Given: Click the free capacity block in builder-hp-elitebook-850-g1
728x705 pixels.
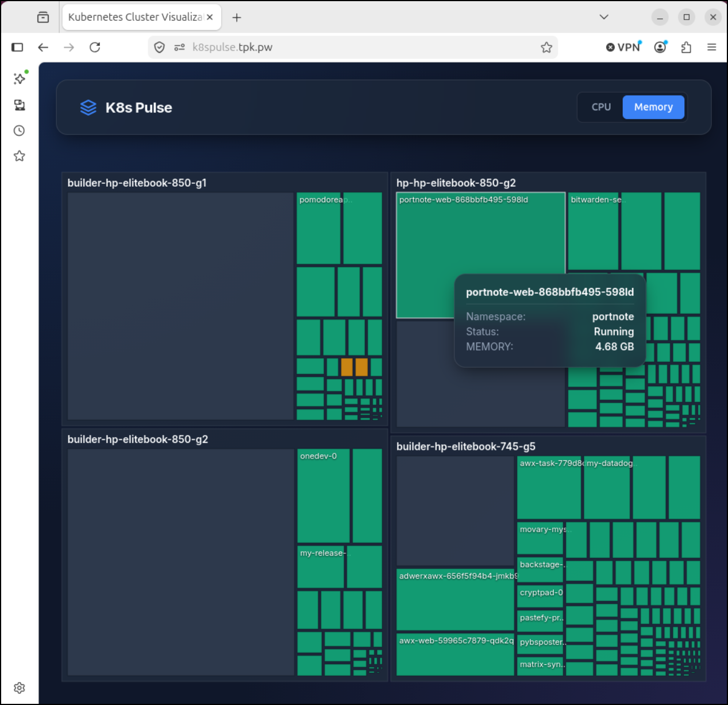Looking at the screenshot, I should pyautogui.click(x=180, y=306).
